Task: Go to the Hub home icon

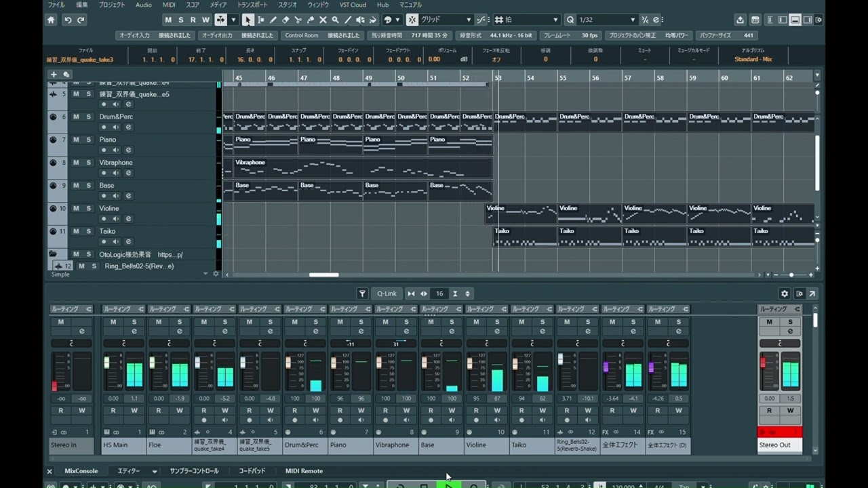Action: pos(51,20)
